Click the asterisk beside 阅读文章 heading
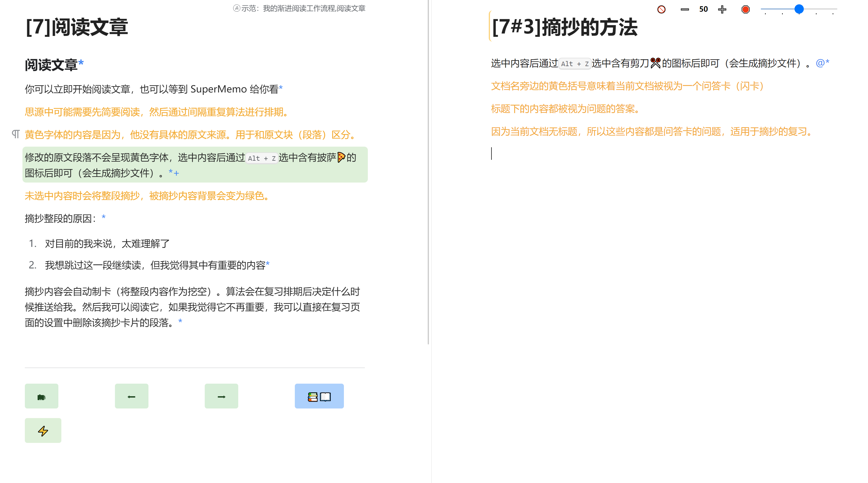 [x=81, y=63]
